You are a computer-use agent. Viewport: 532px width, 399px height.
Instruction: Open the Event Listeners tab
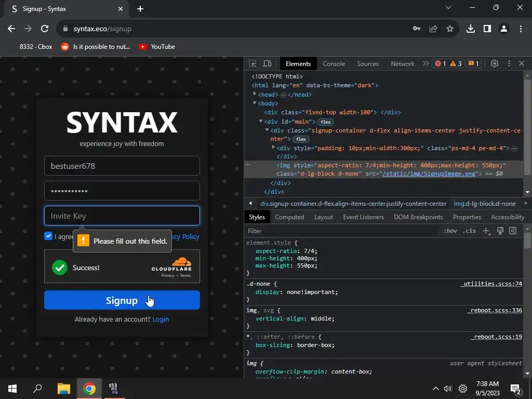(363, 217)
